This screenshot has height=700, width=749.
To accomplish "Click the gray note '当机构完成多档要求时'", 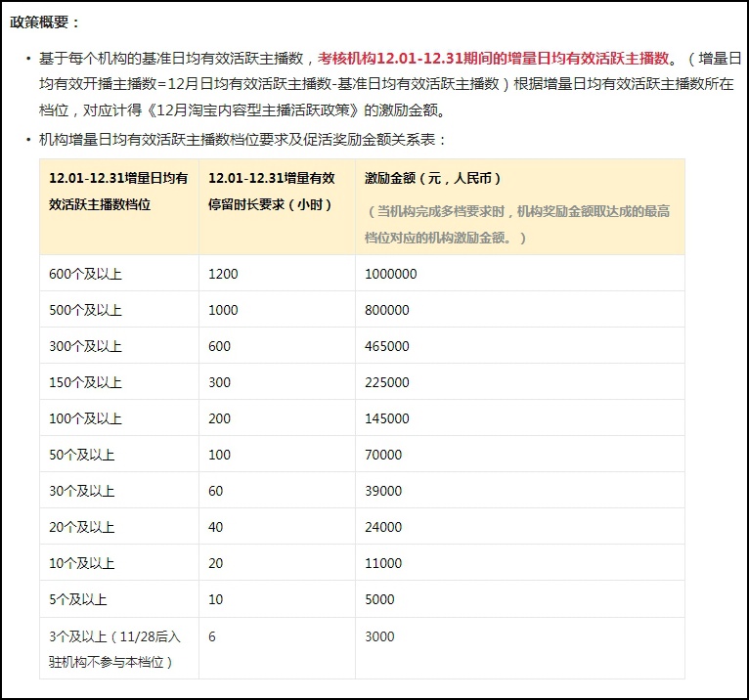I will pyautogui.click(x=441, y=211).
